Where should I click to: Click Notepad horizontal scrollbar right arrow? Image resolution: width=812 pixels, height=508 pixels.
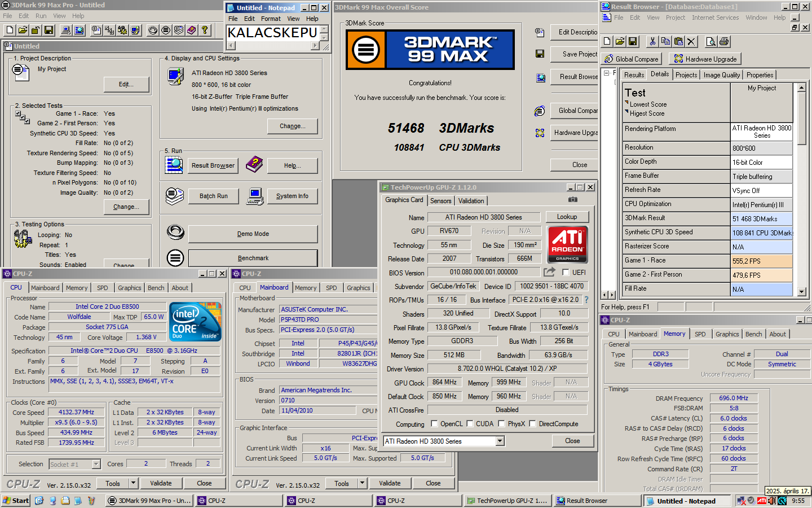[x=315, y=46]
